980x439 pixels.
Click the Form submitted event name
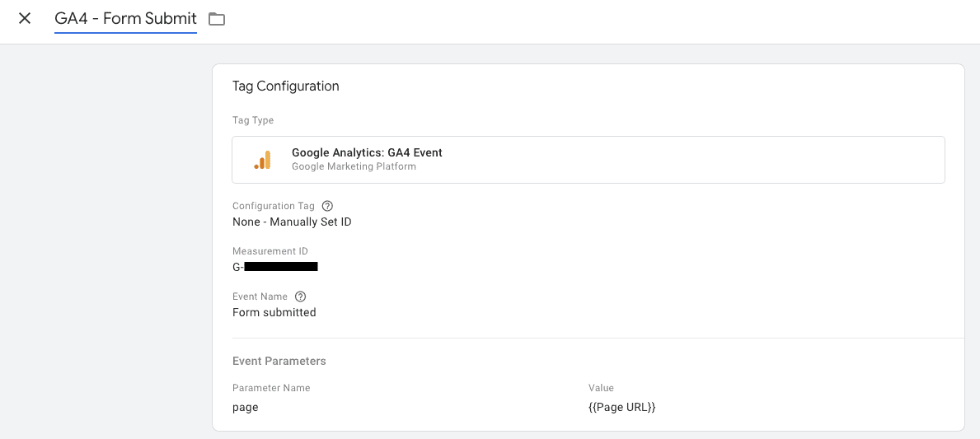click(274, 312)
